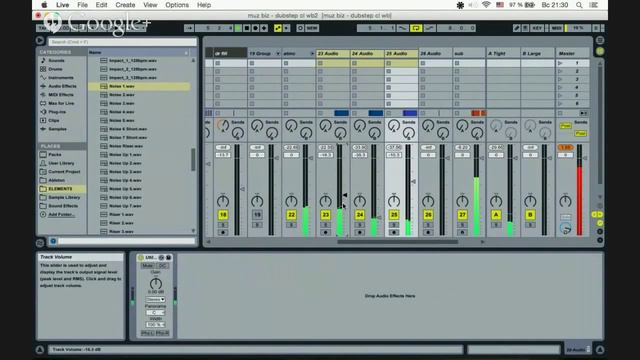Click the Mute button in Utility device

tap(148, 266)
